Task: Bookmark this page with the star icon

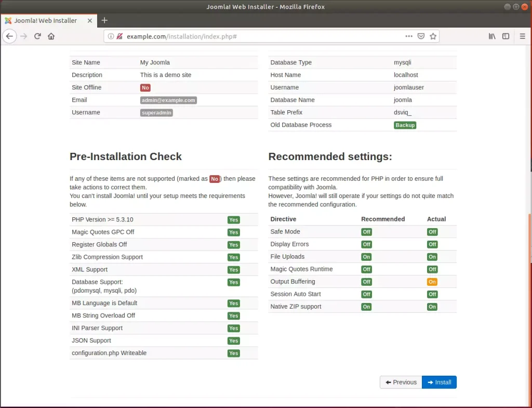Action: pyautogui.click(x=433, y=36)
